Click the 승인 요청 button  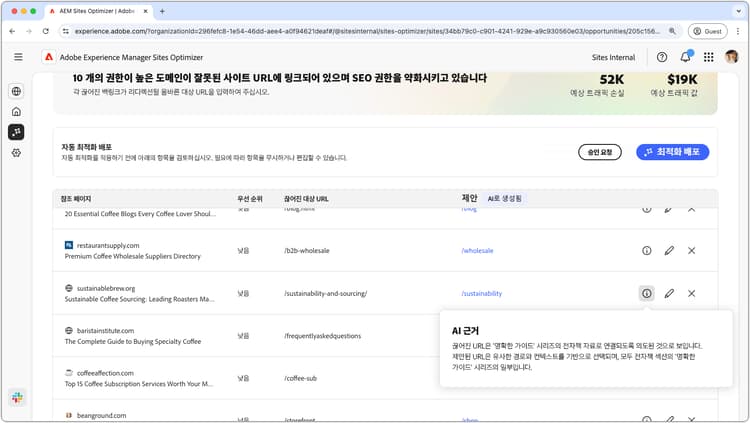(x=600, y=152)
